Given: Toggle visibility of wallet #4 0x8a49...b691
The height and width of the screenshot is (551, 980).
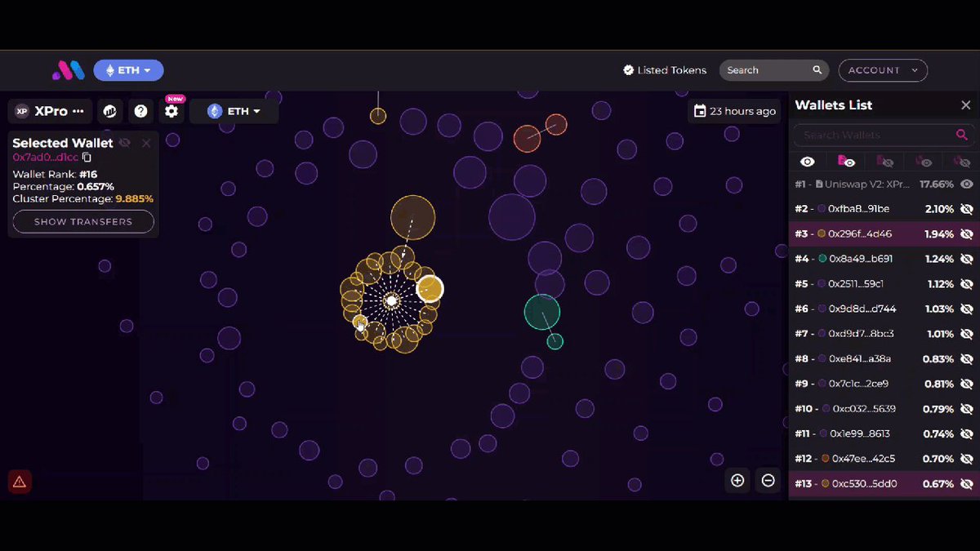Looking at the screenshot, I should click(x=967, y=259).
